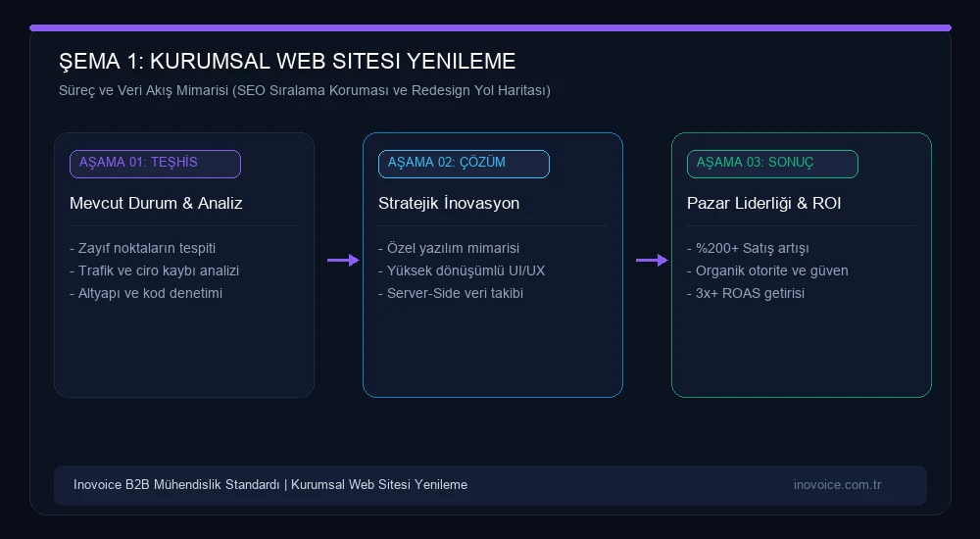
Task: Click the line %200+ Satış artışı
Action: point(748,248)
